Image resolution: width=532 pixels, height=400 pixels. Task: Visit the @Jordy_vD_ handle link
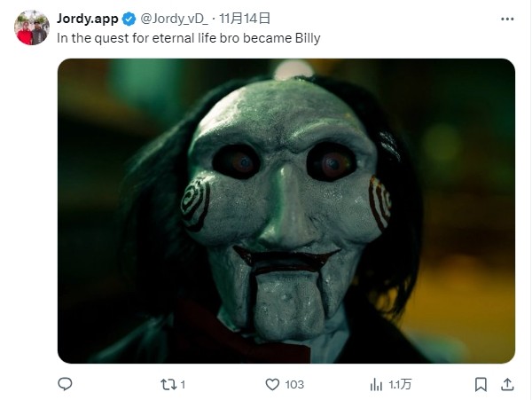click(x=174, y=19)
